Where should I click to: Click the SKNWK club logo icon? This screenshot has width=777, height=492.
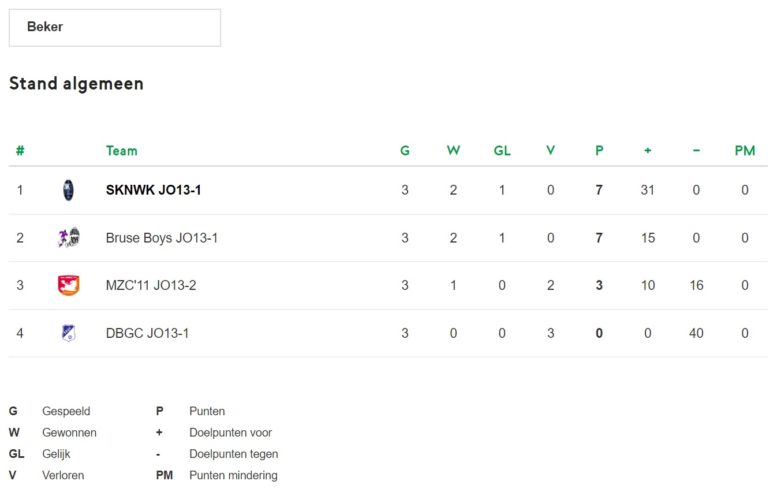click(x=68, y=190)
